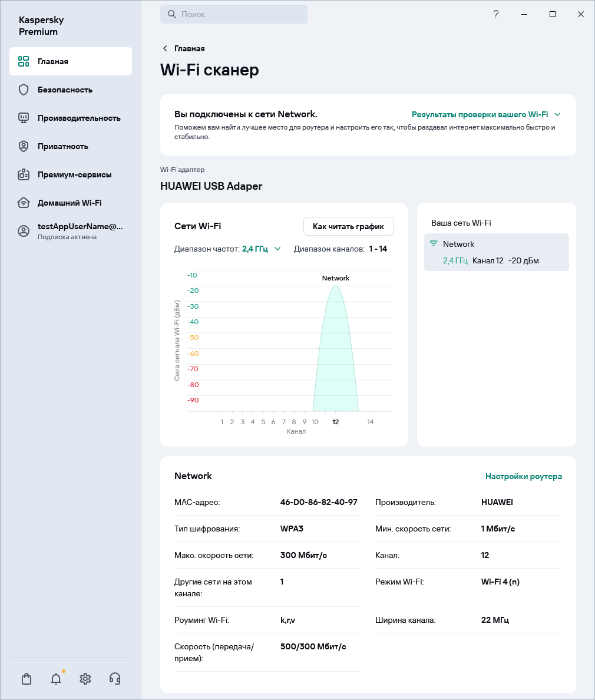Viewport: 595px width, 700px height.
Task: Click the headset support icon
Action: (115, 679)
